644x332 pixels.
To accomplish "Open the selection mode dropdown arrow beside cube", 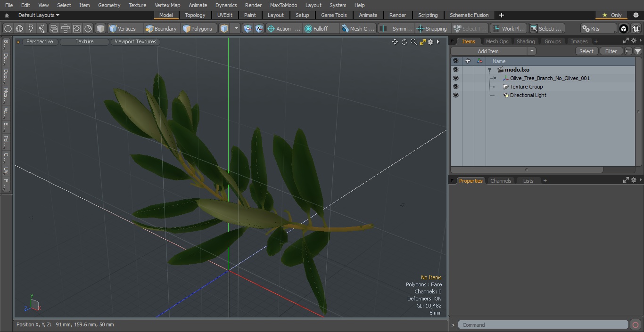I will pyautogui.click(x=237, y=29).
